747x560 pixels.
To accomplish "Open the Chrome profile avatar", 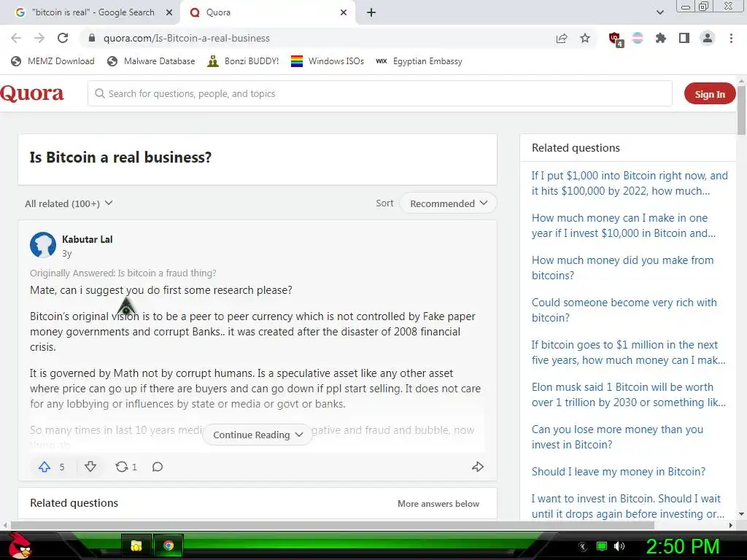I will (x=708, y=38).
